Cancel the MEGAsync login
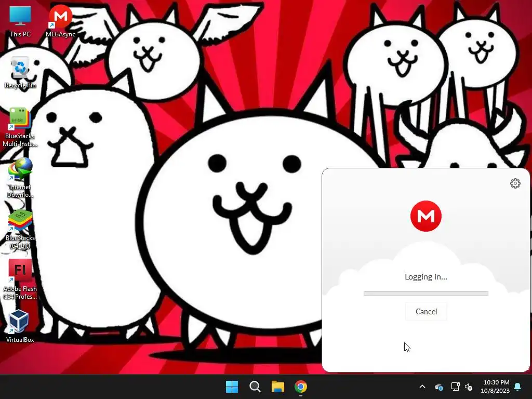This screenshot has width=532, height=399. tap(426, 312)
